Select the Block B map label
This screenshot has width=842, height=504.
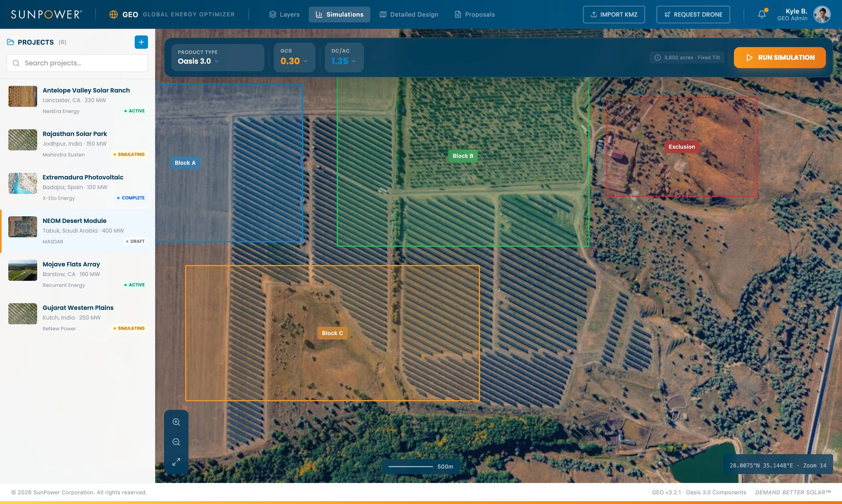[x=463, y=156]
